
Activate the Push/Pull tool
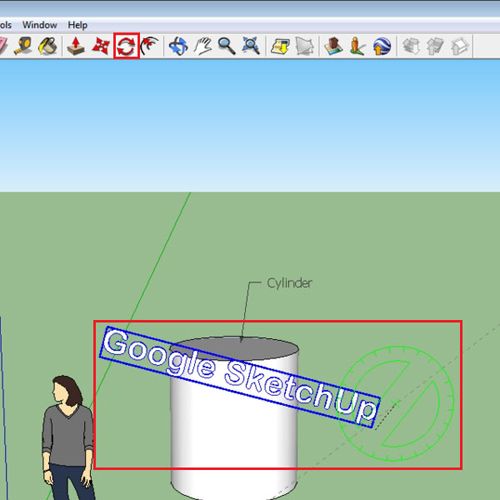point(76,46)
